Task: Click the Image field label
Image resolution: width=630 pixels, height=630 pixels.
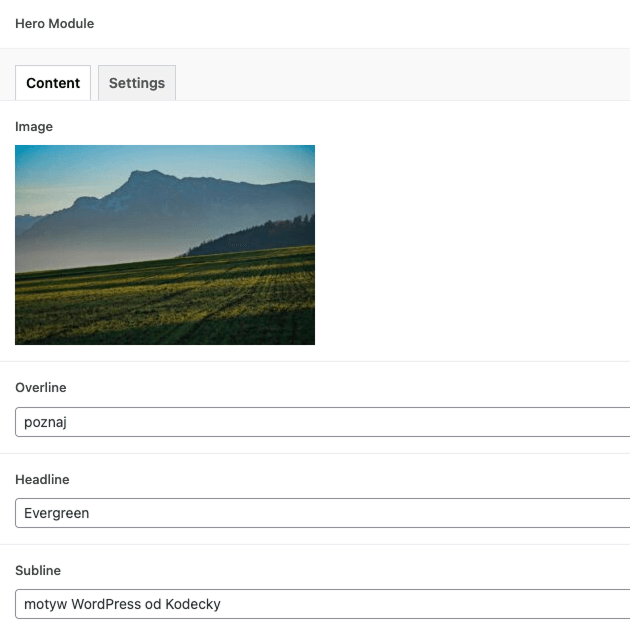Action: click(34, 127)
